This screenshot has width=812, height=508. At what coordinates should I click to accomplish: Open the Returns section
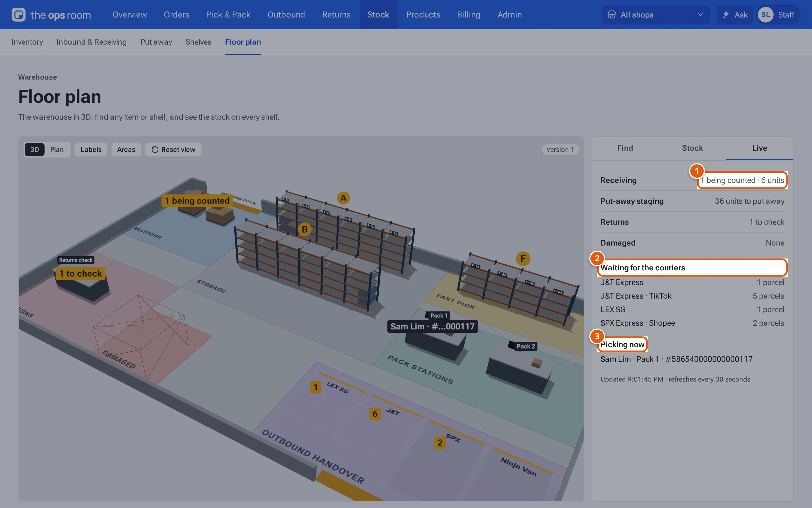click(x=336, y=15)
